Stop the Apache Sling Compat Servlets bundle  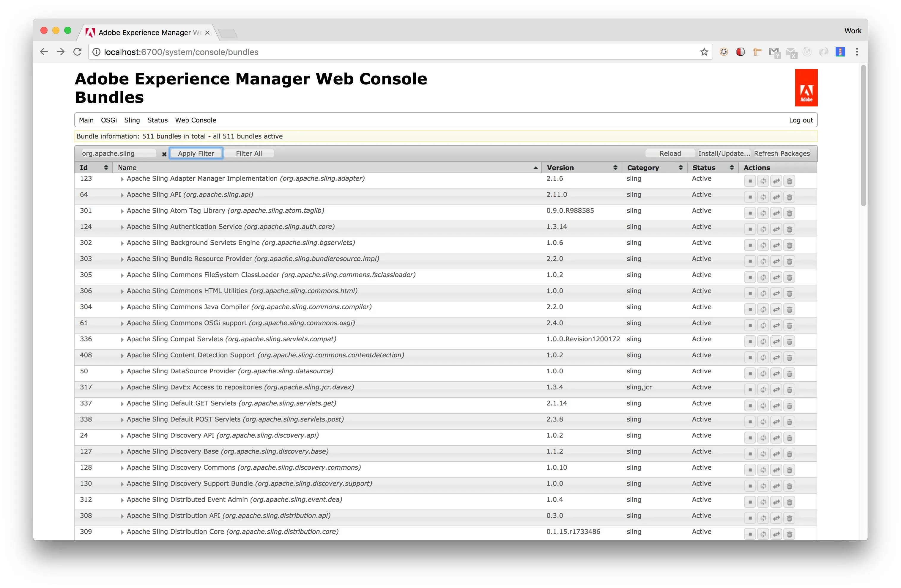point(749,342)
